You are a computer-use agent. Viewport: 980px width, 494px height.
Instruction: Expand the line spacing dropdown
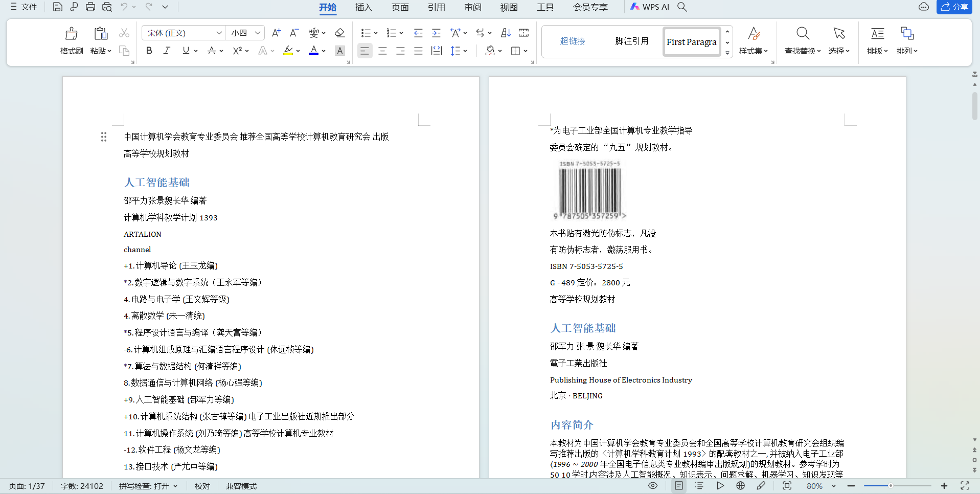(465, 51)
